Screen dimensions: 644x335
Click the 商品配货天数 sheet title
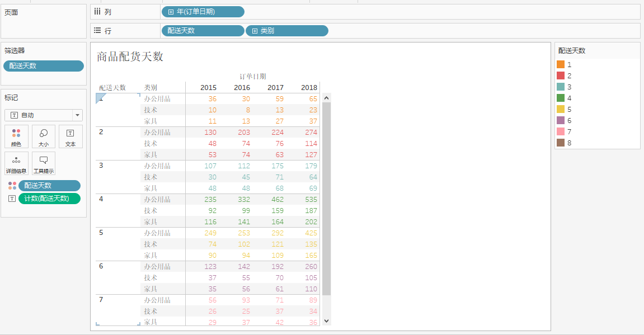tap(130, 56)
